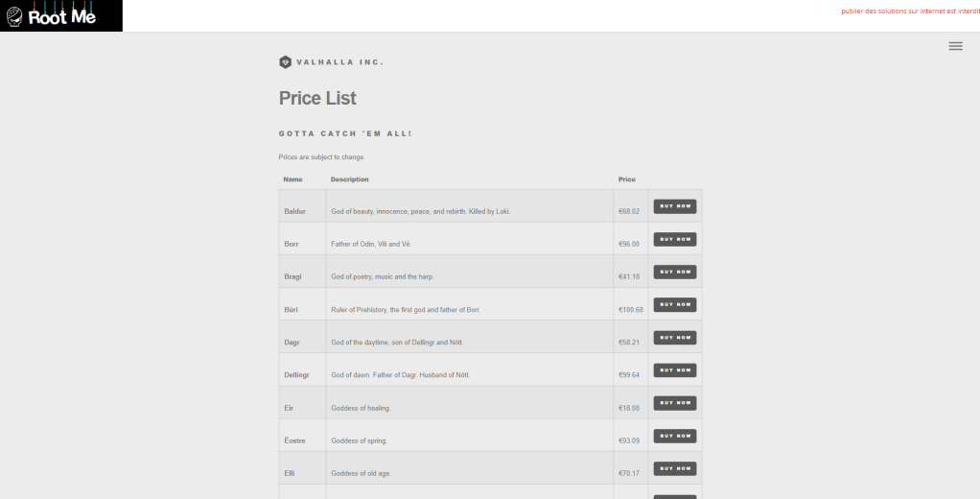
Task: Click the €100.68 price for Búri
Action: point(631,310)
